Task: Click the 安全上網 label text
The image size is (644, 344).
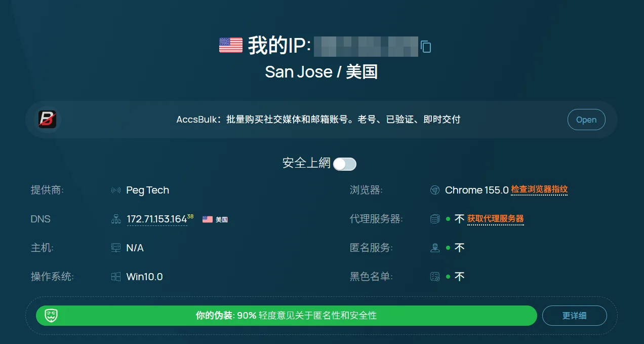Action: click(306, 163)
